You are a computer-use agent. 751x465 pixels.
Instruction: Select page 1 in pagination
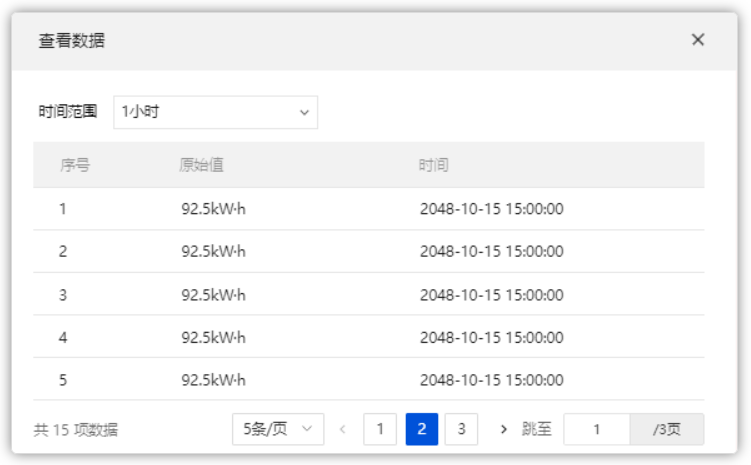click(x=380, y=429)
